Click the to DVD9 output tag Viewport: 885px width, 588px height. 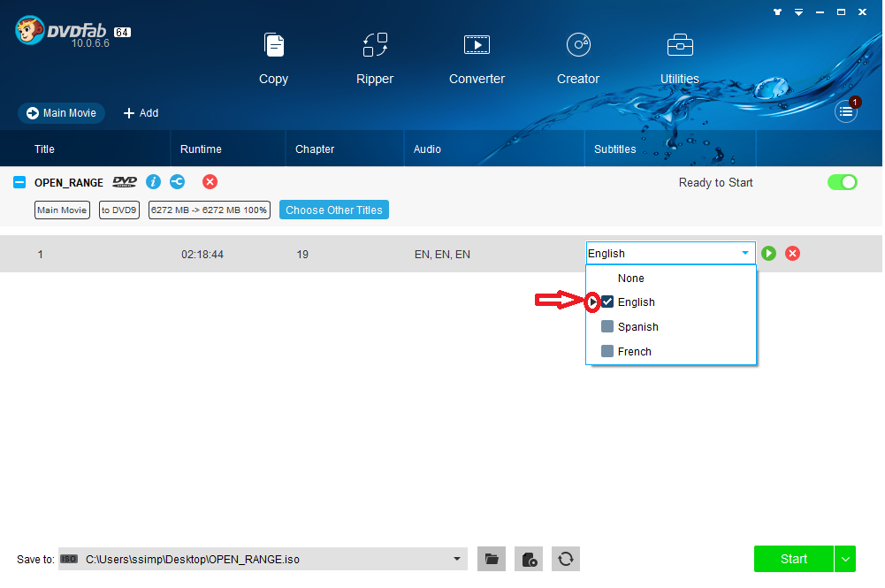coord(119,210)
